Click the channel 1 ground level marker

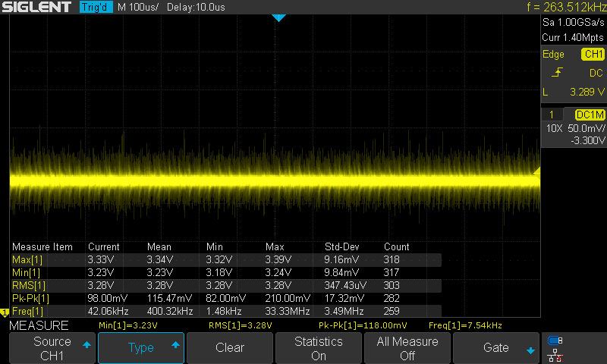pos(5,312)
